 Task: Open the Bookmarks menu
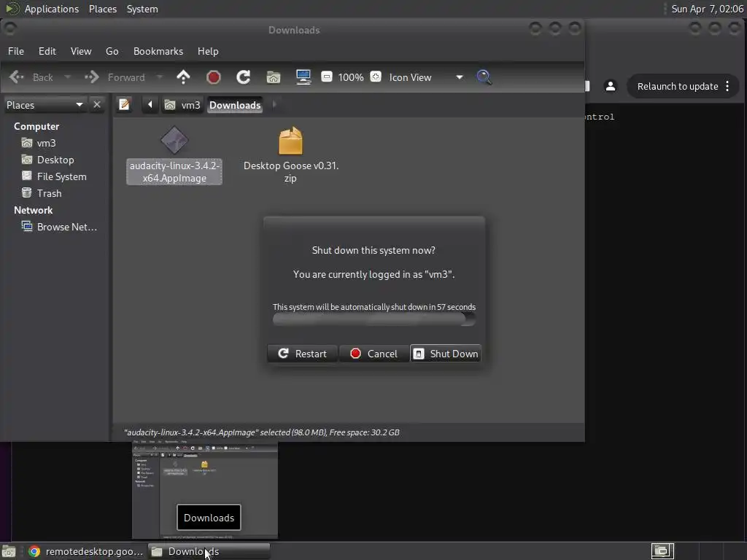158,51
